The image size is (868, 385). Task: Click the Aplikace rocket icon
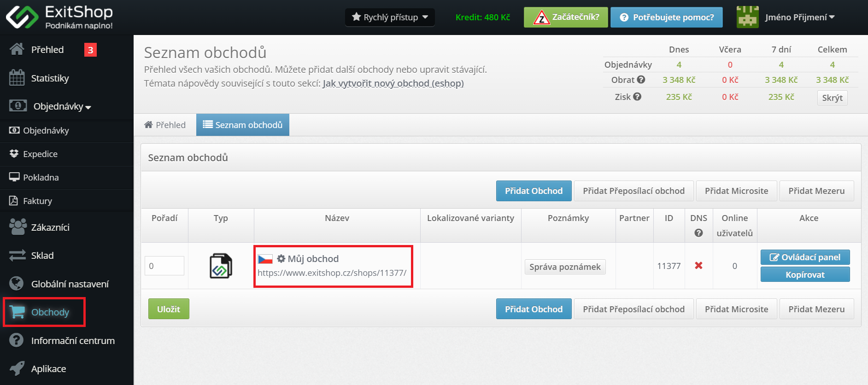[x=17, y=368]
